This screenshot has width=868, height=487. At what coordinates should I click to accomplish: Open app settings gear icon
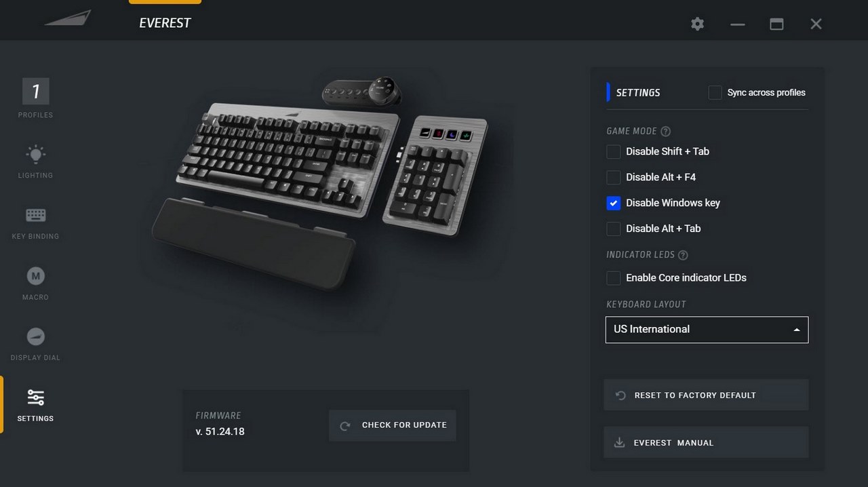[x=697, y=24]
